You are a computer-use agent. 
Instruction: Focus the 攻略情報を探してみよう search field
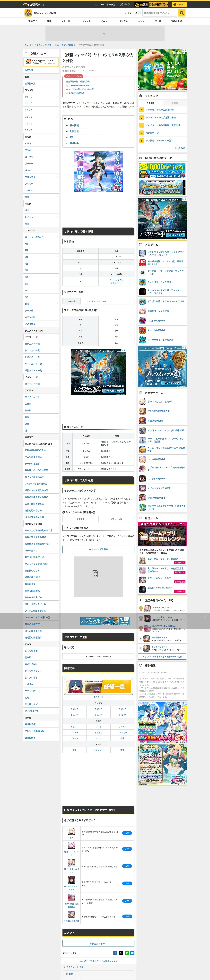160,13
